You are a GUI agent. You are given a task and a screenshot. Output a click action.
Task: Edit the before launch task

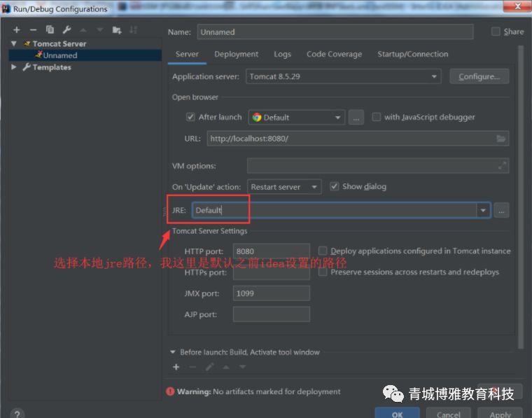pos(210,367)
